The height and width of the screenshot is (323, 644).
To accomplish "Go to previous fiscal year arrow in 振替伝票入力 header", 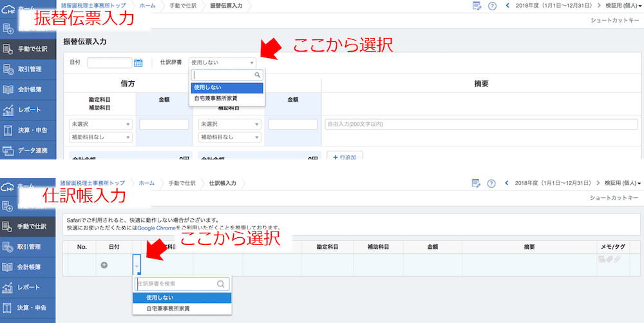I will pyautogui.click(x=507, y=6).
